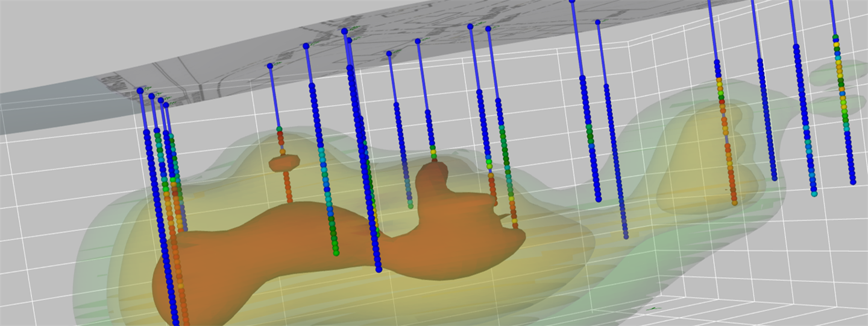Select the lowest blue sample of the longest central borehole

[x=378, y=269]
